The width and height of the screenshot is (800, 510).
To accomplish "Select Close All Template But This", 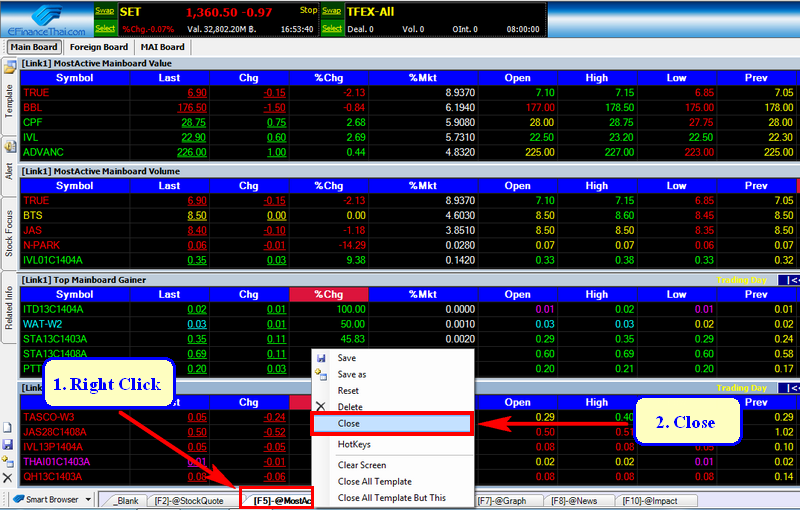I will [391, 498].
